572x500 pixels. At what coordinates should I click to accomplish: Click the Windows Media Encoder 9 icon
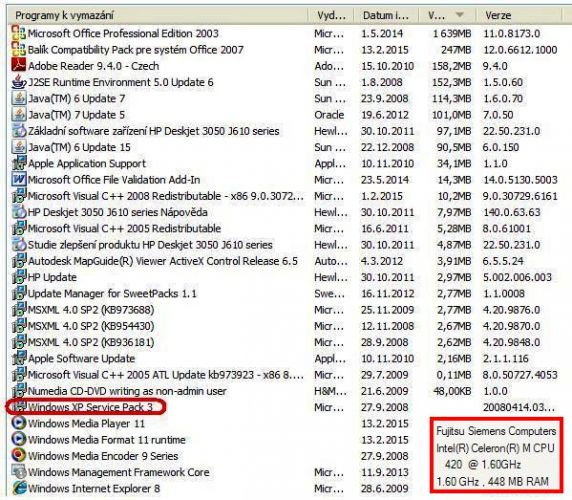[x=19, y=455]
